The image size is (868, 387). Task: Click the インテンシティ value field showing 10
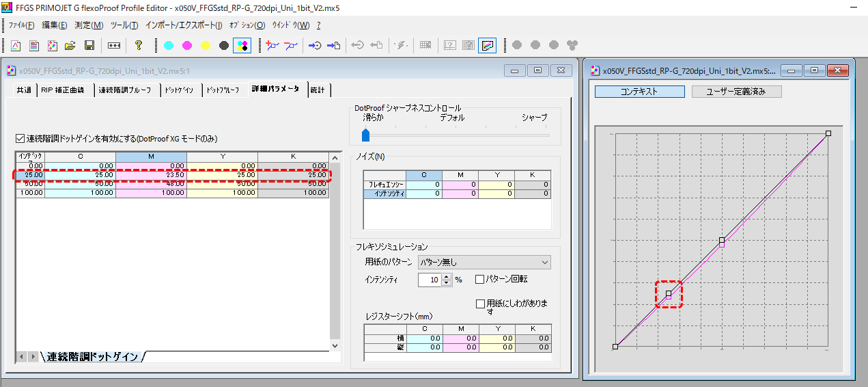coord(430,280)
